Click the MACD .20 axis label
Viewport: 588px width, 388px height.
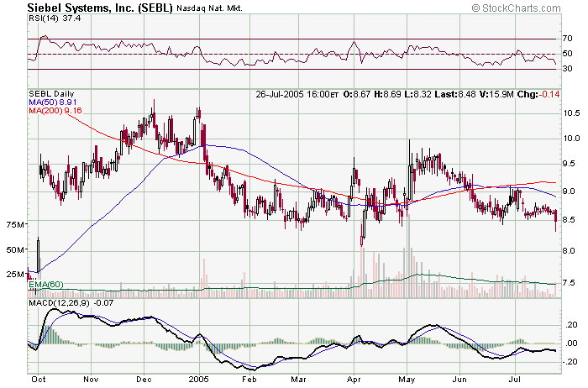pyautogui.click(x=571, y=325)
